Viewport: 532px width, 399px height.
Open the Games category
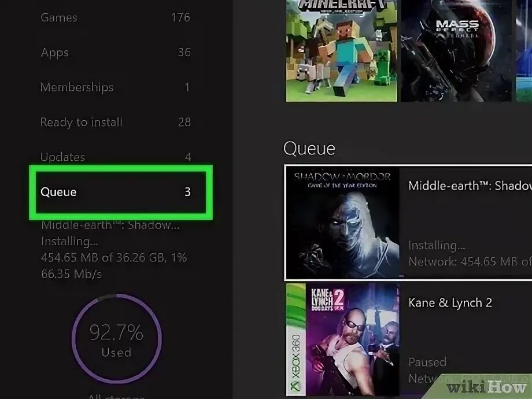(115, 17)
